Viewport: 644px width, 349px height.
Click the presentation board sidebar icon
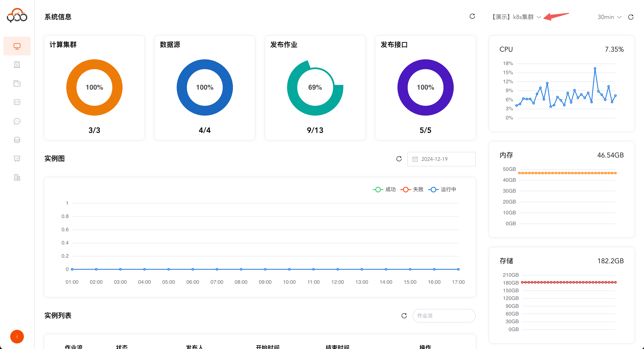pyautogui.click(x=17, y=159)
